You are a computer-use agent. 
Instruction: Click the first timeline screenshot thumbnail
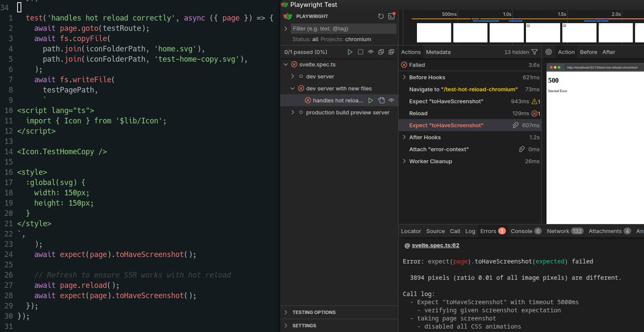click(434, 32)
